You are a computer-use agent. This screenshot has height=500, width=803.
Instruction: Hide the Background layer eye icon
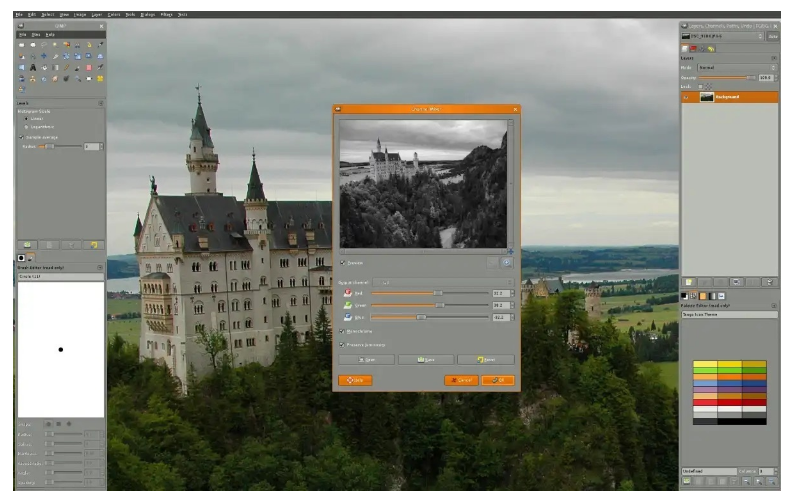tap(686, 97)
